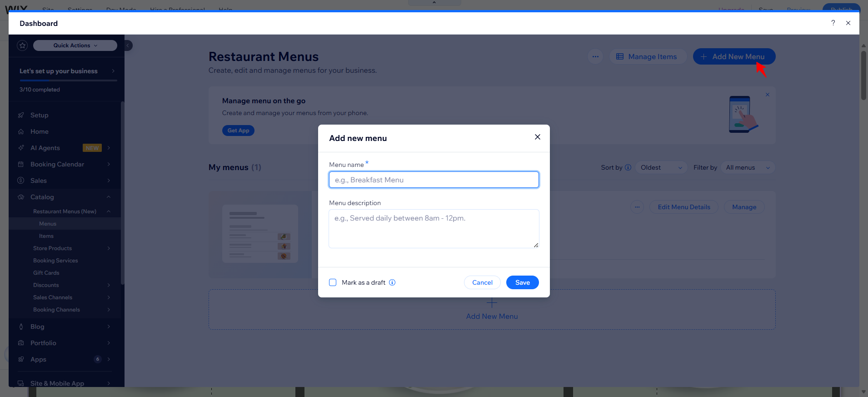Close the Dashboard window with X
The image size is (868, 397).
coord(848,23)
